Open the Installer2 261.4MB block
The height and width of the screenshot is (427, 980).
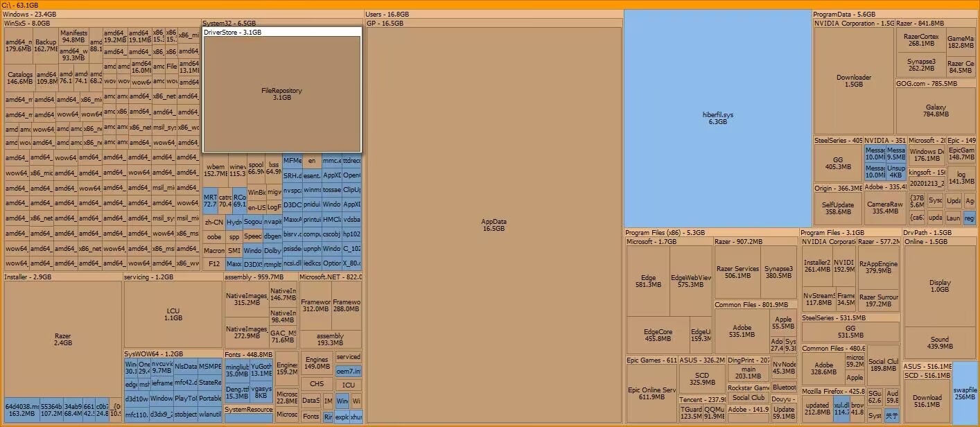click(817, 266)
